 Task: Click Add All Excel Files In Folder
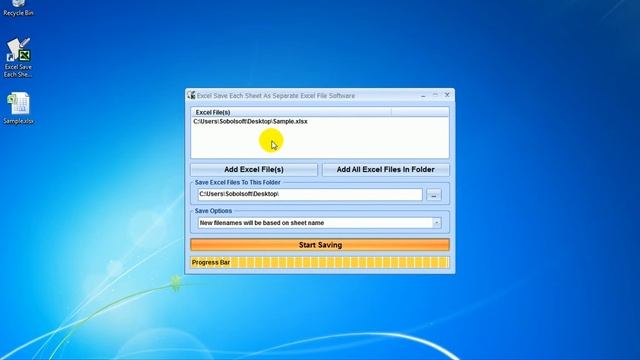(x=385, y=169)
